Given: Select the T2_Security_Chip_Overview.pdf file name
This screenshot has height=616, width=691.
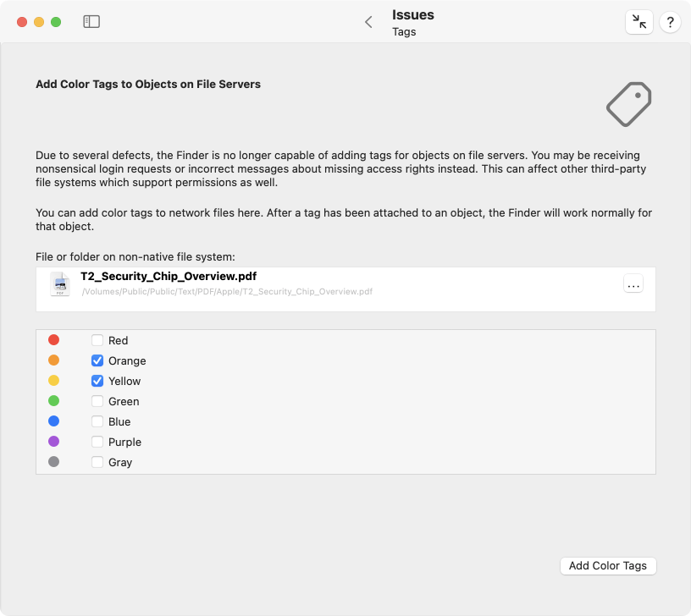Looking at the screenshot, I should (x=169, y=276).
